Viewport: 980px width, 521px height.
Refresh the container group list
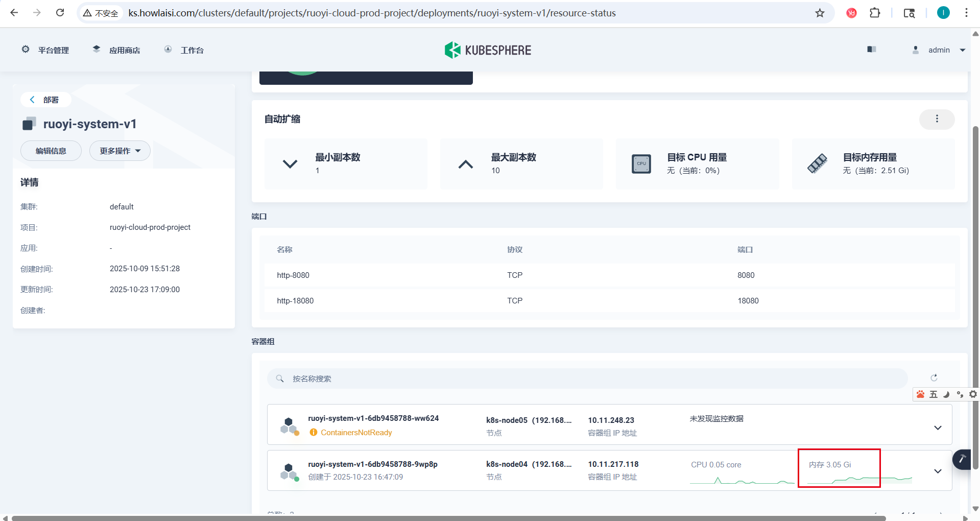point(934,378)
